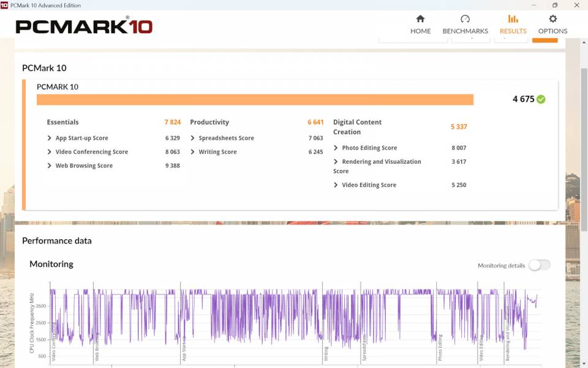The width and height of the screenshot is (588, 368).
Task: Click the vertical scrollbar on the right
Action: (x=584, y=150)
